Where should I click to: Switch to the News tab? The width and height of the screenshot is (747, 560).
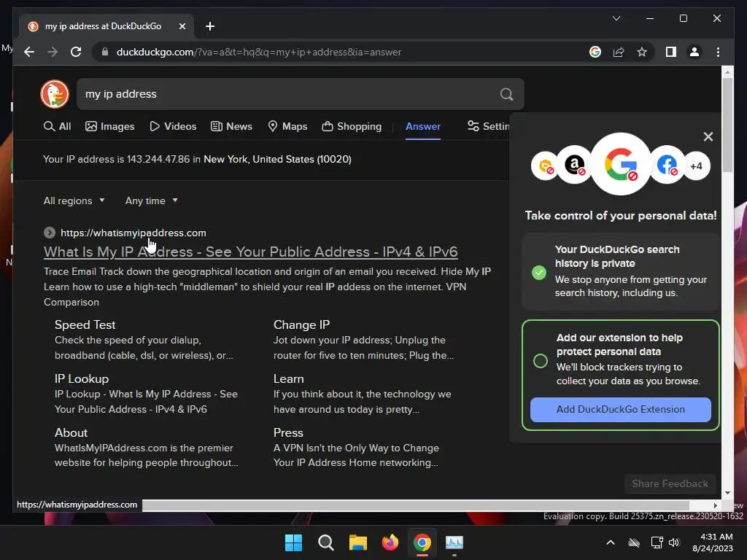(x=231, y=126)
